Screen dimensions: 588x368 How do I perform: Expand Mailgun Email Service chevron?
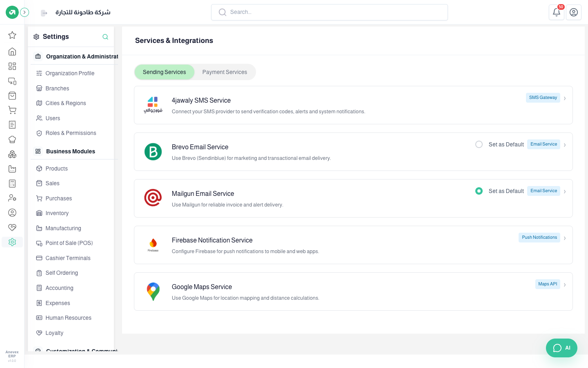pos(565,191)
